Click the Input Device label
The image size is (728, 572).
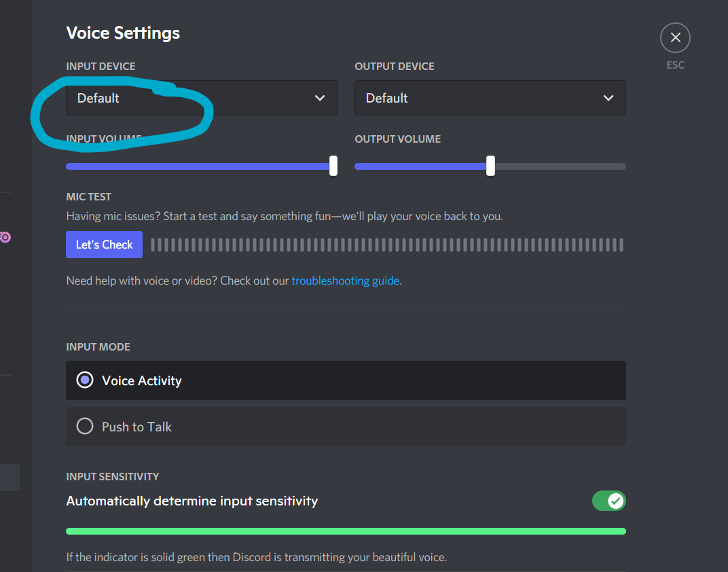(x=101, y=67)
